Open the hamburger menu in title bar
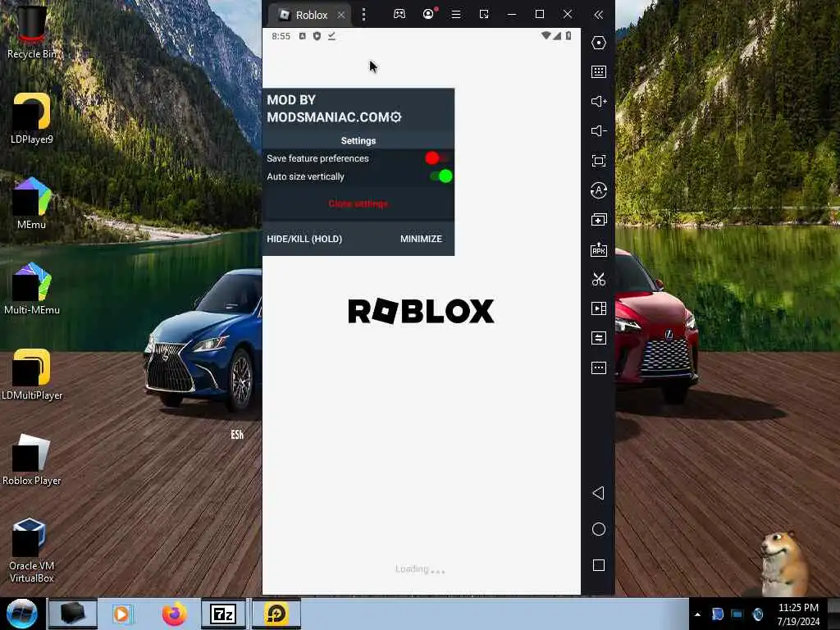840x630 pixels. [456, 15]
